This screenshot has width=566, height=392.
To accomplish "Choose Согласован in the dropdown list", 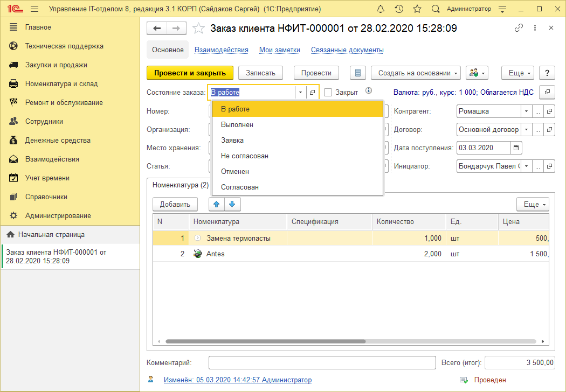I will point(240,187).
